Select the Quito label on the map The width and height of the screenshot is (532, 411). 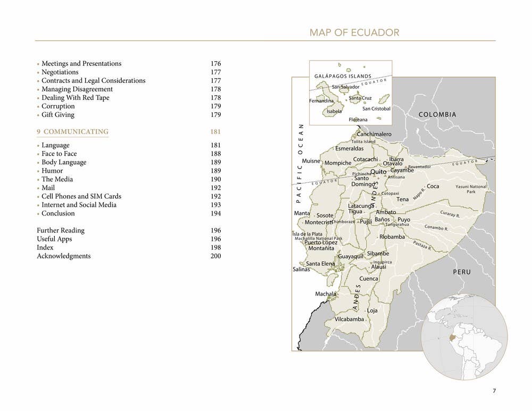point(378,172)
